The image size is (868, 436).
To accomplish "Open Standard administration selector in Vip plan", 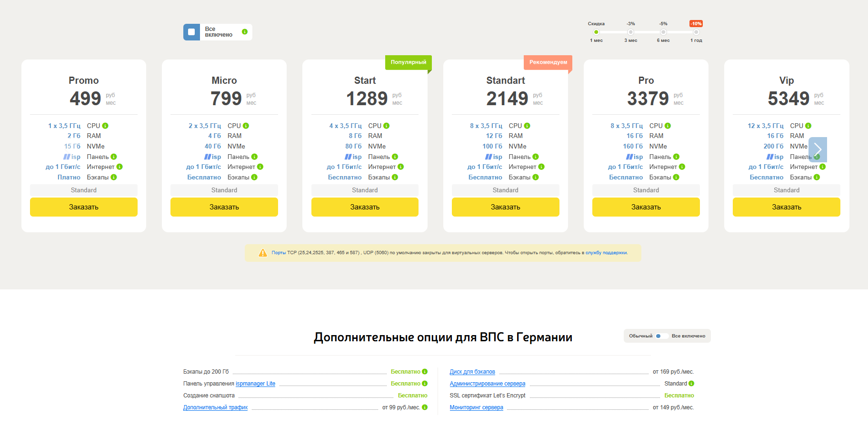I will click(786, 190).
